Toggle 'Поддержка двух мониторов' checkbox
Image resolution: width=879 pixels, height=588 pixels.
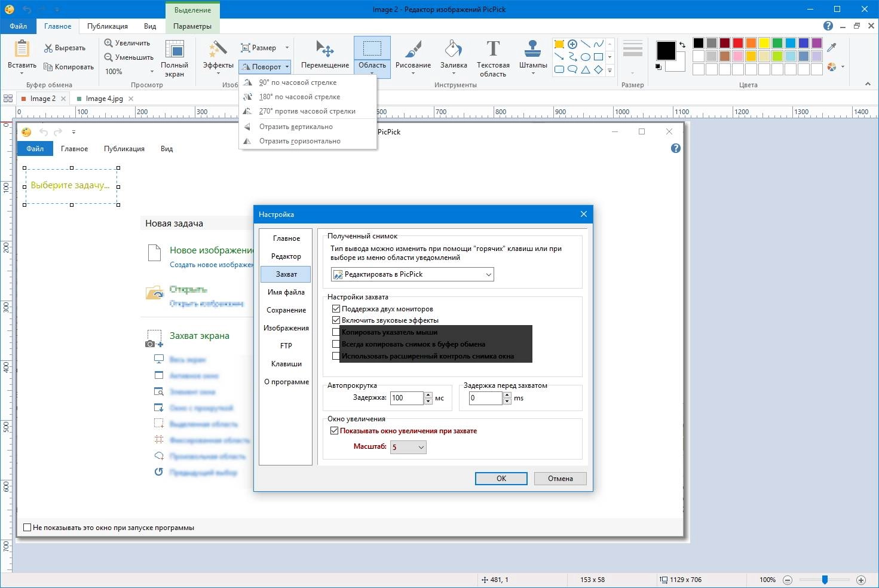click(335, 309)
